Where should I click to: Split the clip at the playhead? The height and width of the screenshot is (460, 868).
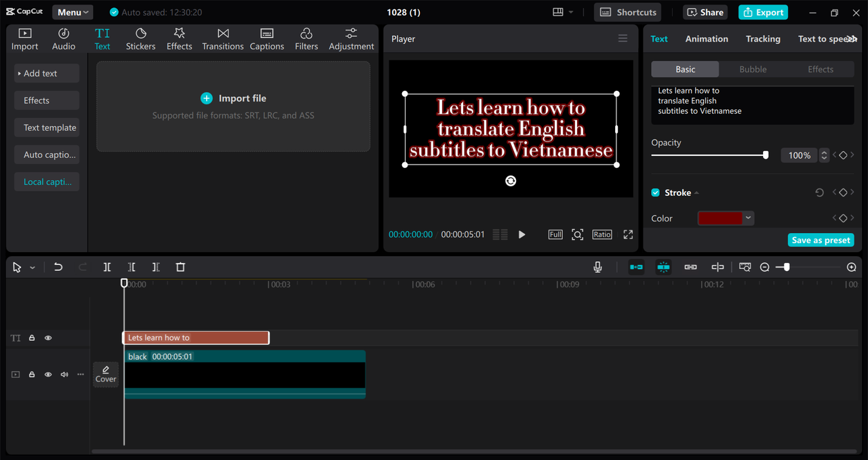(x=107, y=267)
